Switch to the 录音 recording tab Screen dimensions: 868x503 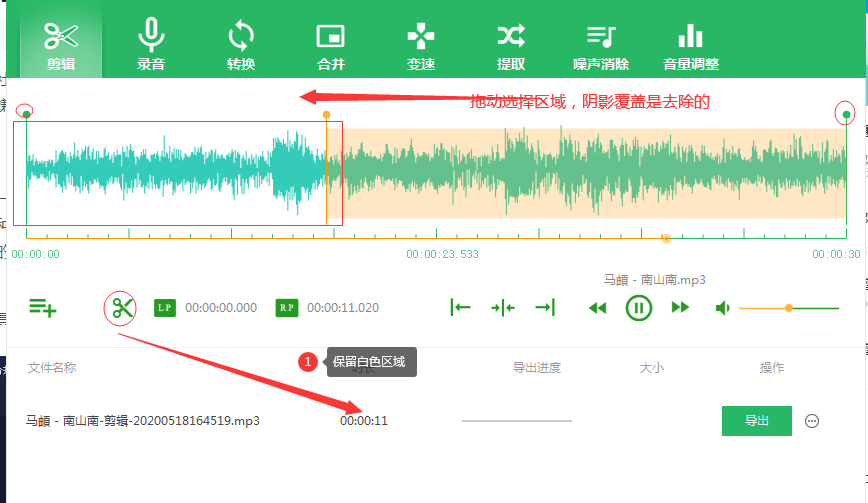(x=151, y=45)
